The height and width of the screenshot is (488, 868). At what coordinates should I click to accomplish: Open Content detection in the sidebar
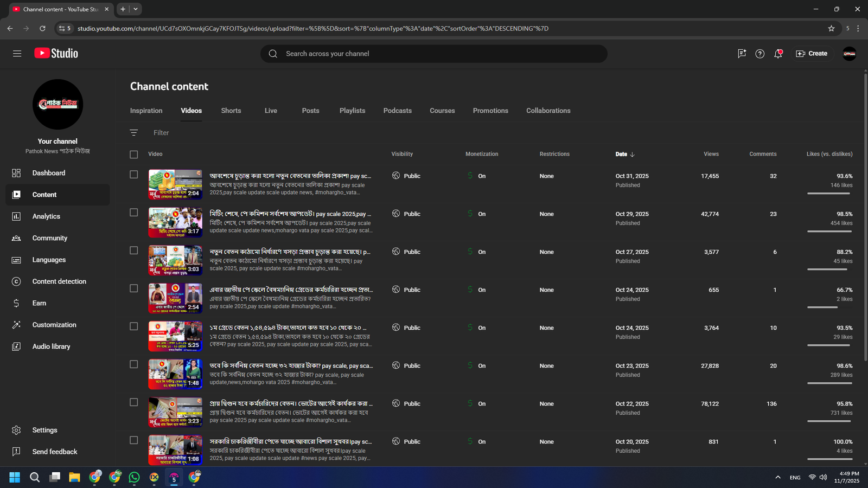pyautogui.click(x=59, y=281)
